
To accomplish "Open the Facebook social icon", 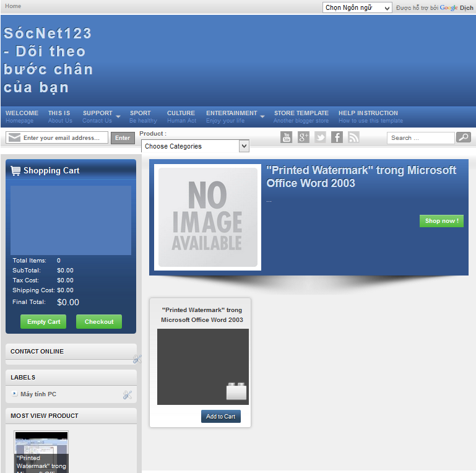I will click(337, 137).
